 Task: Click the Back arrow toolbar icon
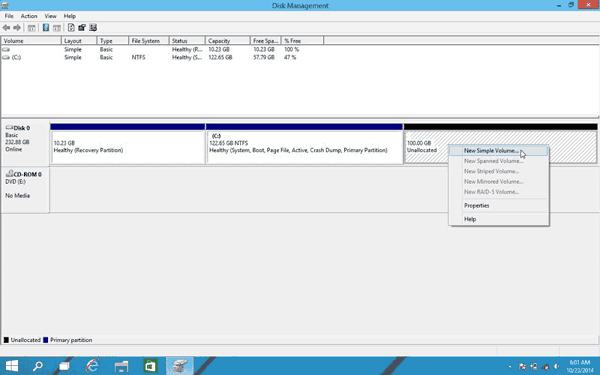click(7, 28)
